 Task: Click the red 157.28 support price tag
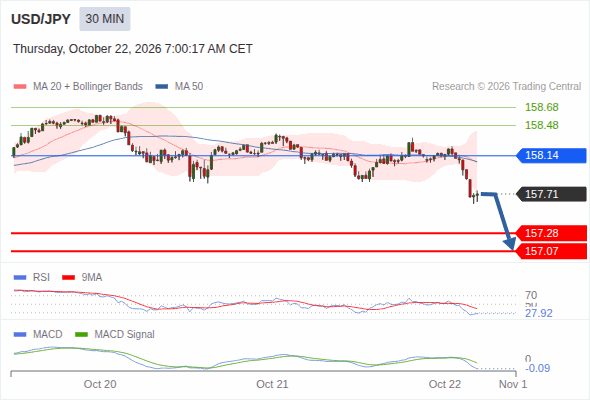(551, 233)
